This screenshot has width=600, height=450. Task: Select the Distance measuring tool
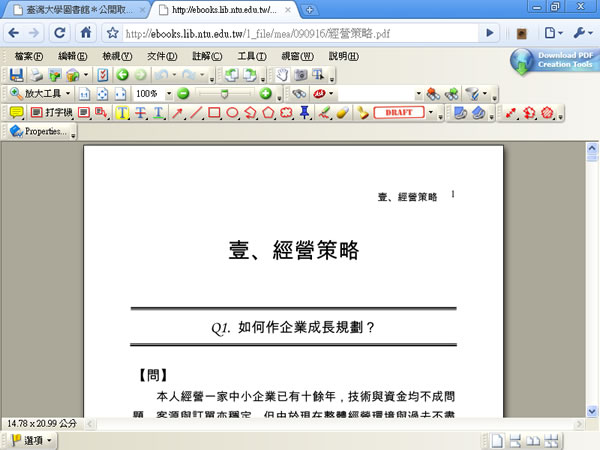click(x=511, y=112)
